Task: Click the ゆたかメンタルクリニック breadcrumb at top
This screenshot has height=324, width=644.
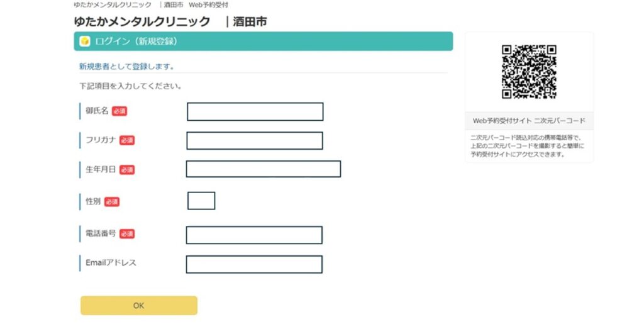Action: tap(113, 5)
